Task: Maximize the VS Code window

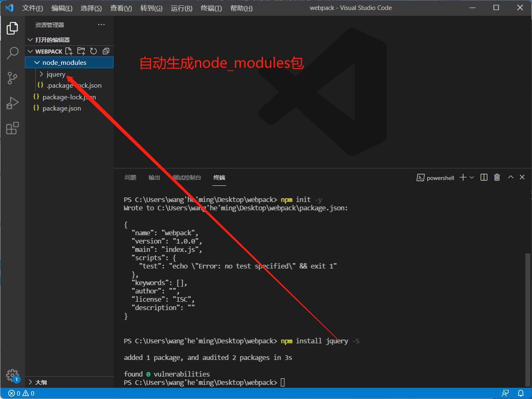Action: point(496,7)
